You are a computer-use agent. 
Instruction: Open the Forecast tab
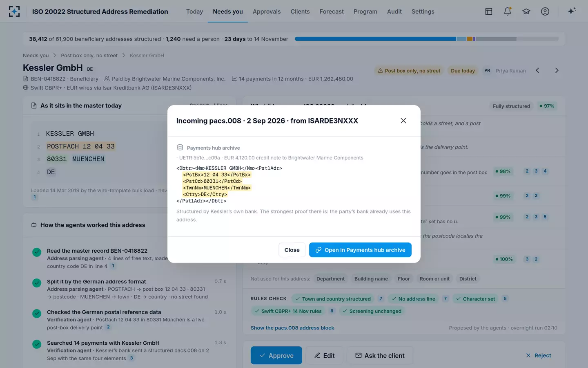point(332,11)
